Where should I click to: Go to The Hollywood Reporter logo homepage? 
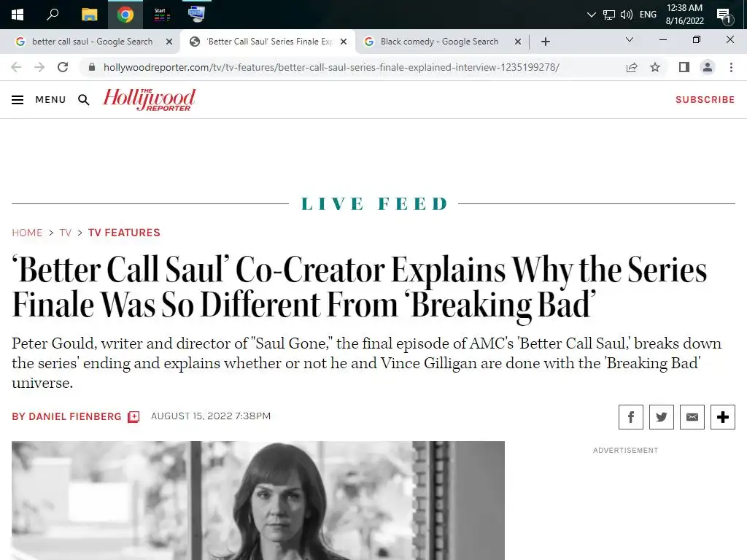[149, 99]
